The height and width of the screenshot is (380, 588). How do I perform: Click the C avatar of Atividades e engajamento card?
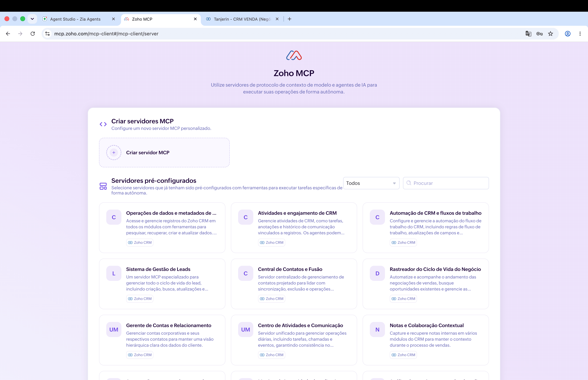246,217
